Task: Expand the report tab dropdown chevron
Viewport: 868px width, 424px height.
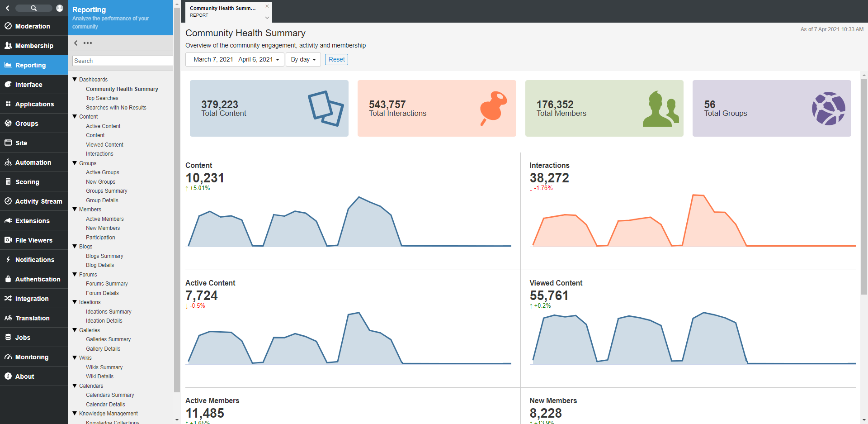Action: (267, 18)
